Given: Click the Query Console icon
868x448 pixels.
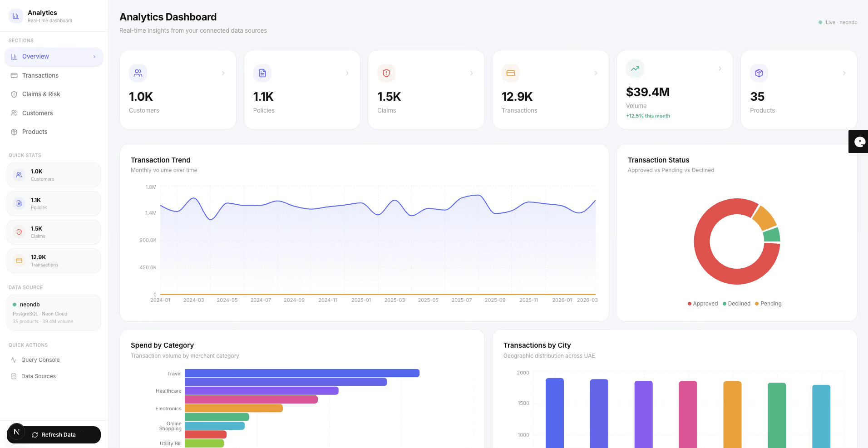Looking at the screenshot, I should (14, 359).
